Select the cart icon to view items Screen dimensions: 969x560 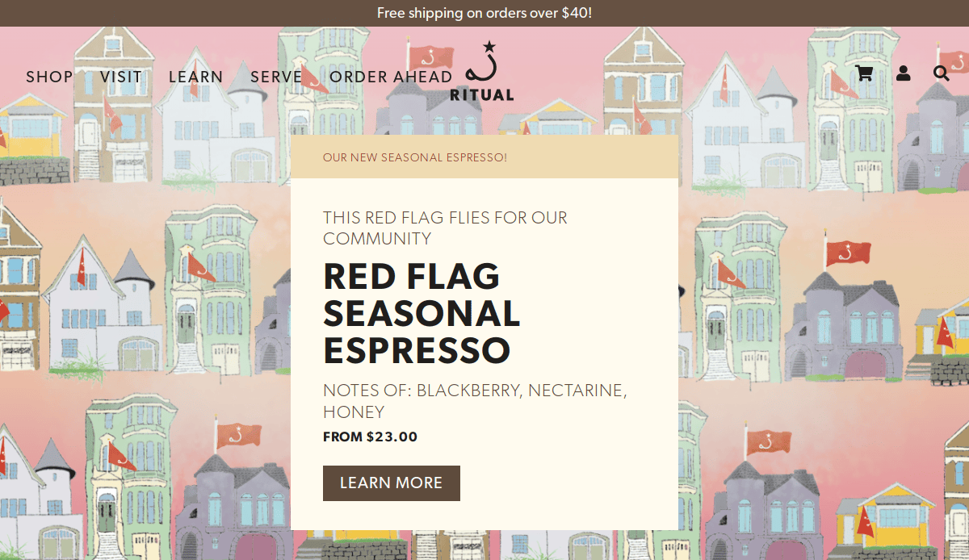coord(863,73)
